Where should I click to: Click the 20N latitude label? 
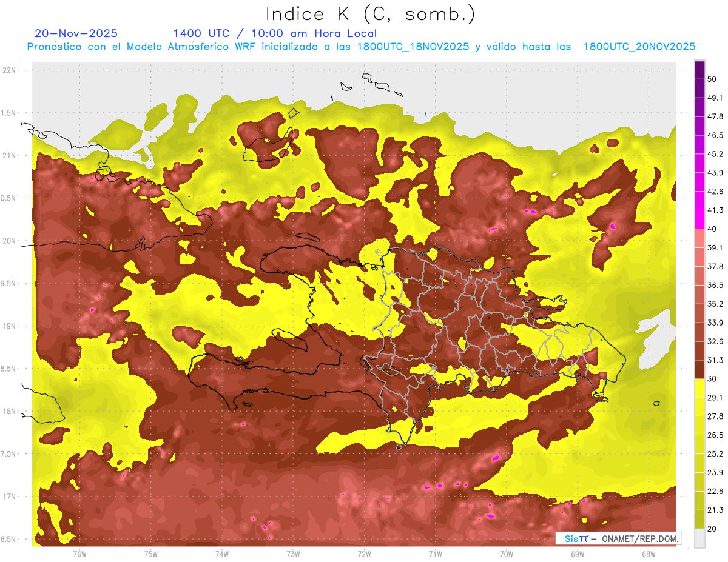click(x=10, y=241)
